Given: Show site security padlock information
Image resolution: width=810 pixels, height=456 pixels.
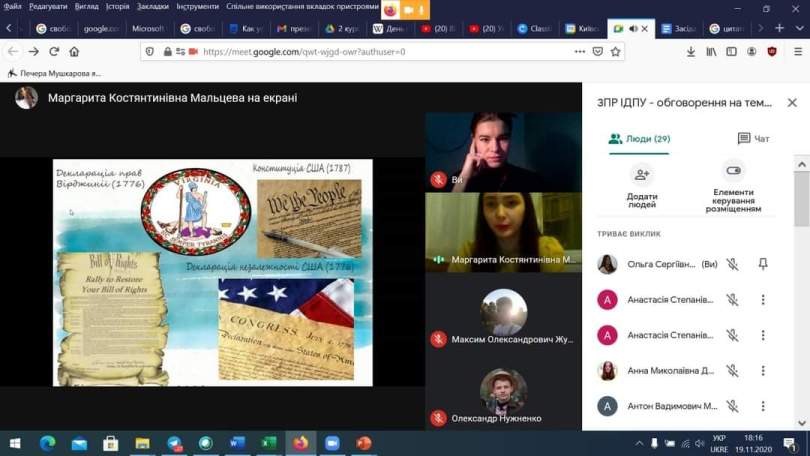Looking at the screenshot, I should [167, 52].
